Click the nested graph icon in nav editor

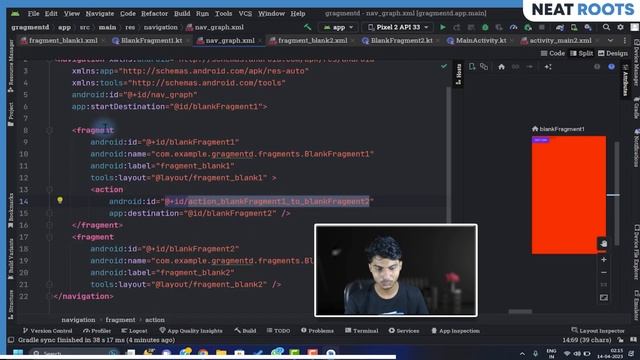484,67
